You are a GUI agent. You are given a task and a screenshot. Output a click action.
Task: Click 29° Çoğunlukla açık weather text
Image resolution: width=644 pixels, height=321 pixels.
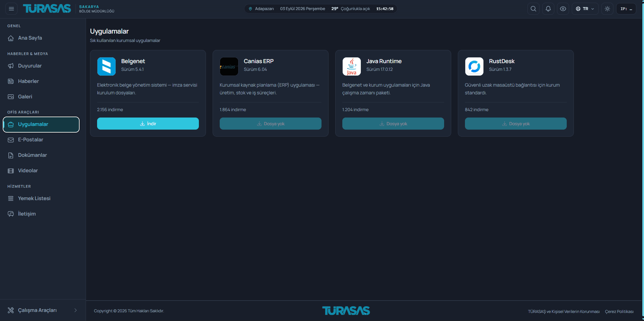point(351,9)
